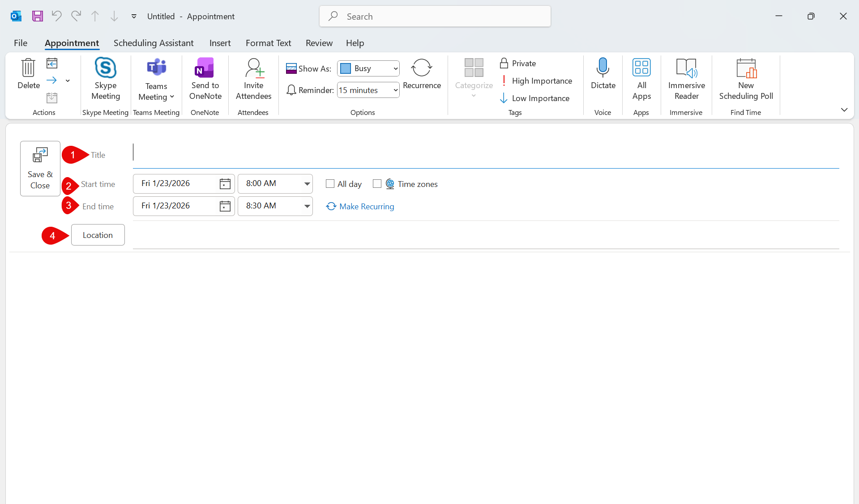Enable the All day checkbox
This screenshot has height=504, width=859.
(x=330, y=184)
